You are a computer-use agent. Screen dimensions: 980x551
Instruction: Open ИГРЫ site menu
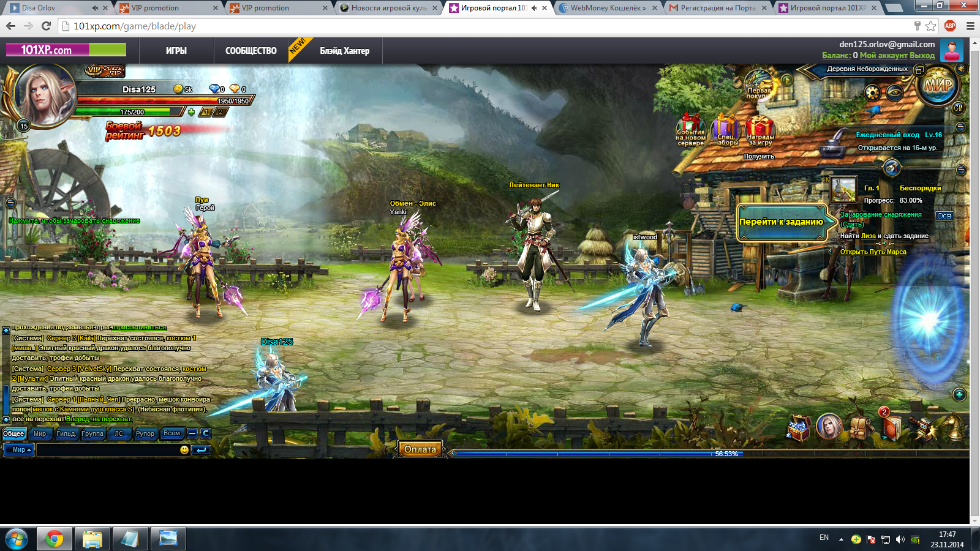[176, 51]
